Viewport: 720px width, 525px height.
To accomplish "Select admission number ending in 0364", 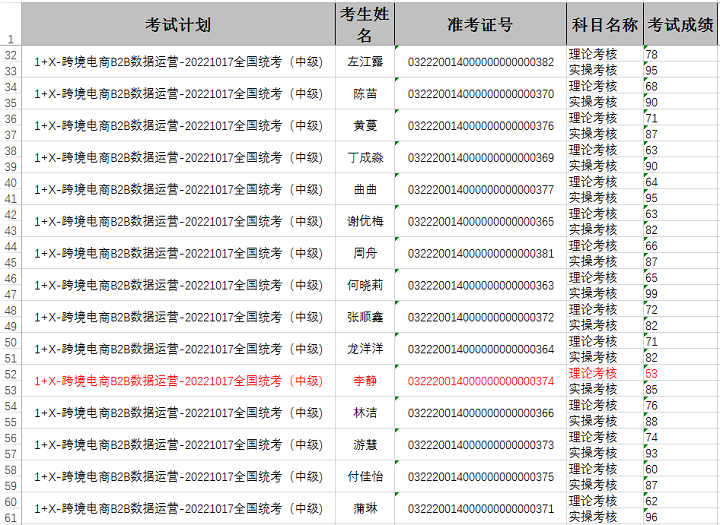I will point(480,349).
